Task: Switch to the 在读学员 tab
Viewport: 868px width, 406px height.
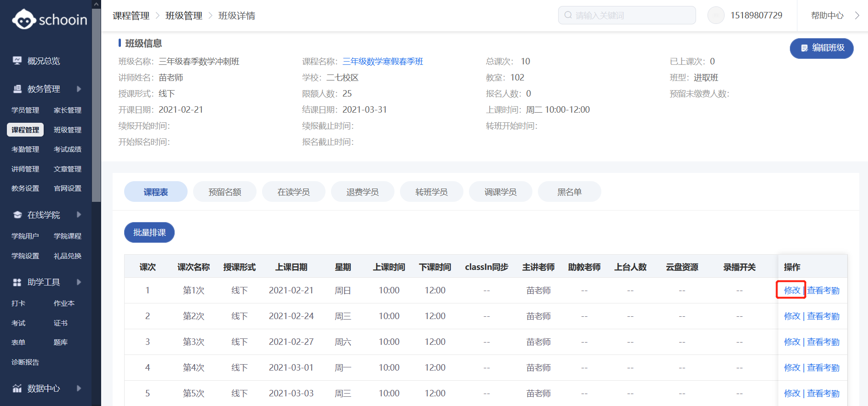Action: 294,192
